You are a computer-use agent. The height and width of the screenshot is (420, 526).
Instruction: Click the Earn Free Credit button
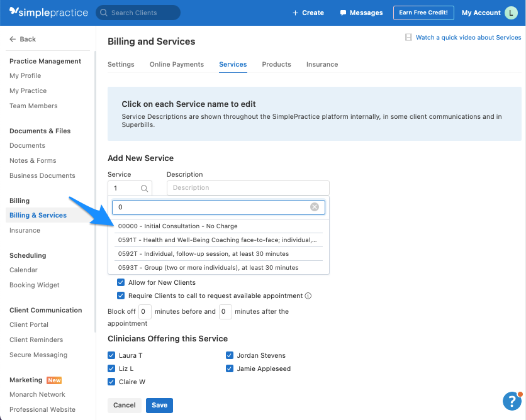point(423,12)
